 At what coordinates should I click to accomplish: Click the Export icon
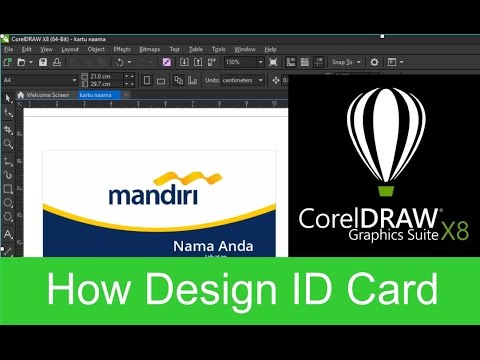[x=198, y=62]
